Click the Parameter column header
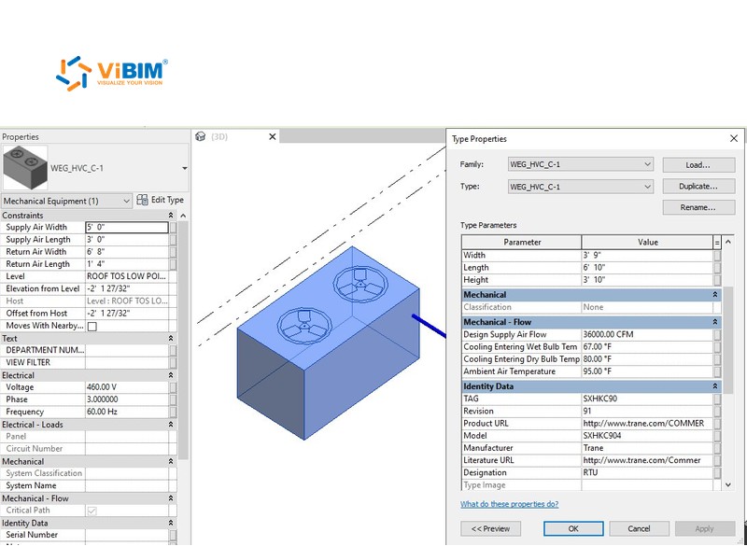This screenshot has height=560, width=747. 522,242
